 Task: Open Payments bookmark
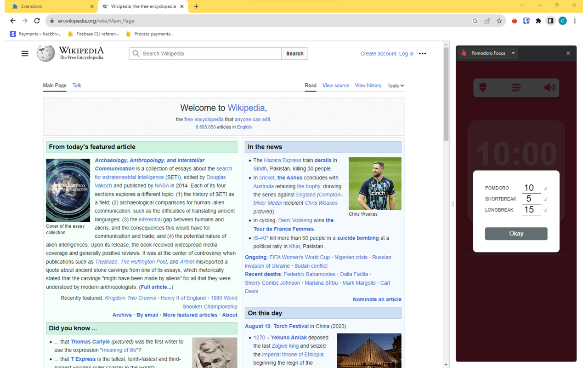tap(35, 34)
